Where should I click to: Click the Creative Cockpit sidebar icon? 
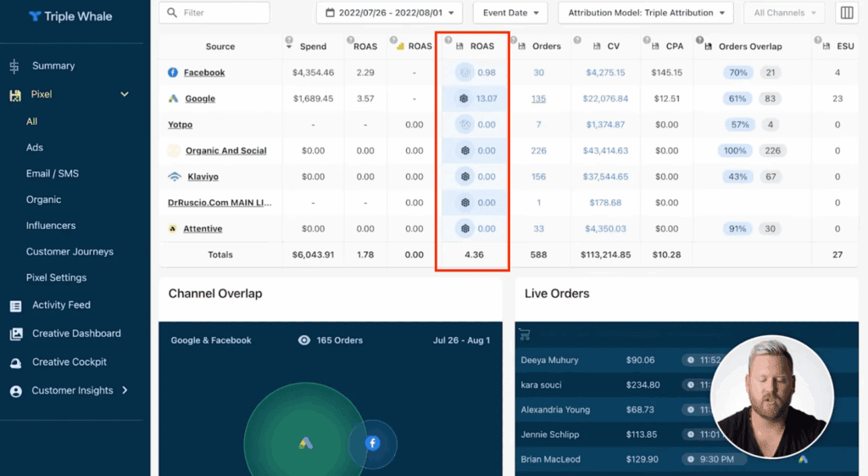(x=15, y=362)
